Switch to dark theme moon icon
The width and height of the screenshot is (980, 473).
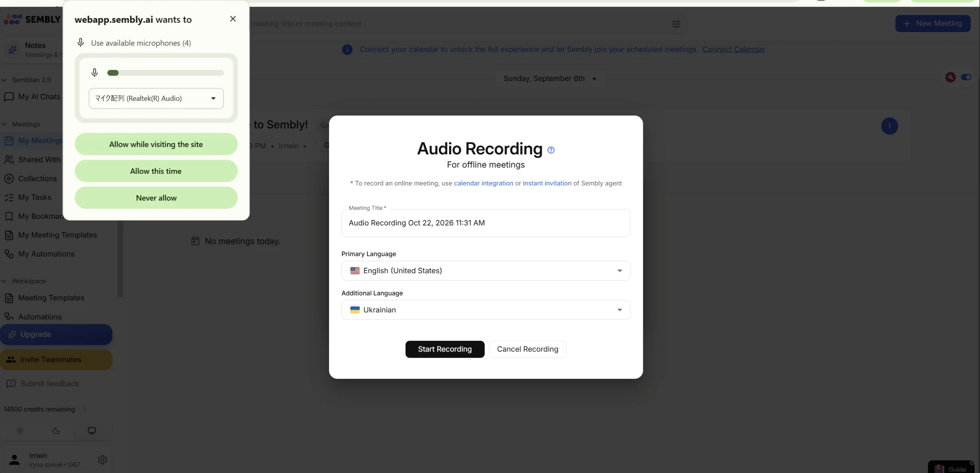[x=56, y=431]
